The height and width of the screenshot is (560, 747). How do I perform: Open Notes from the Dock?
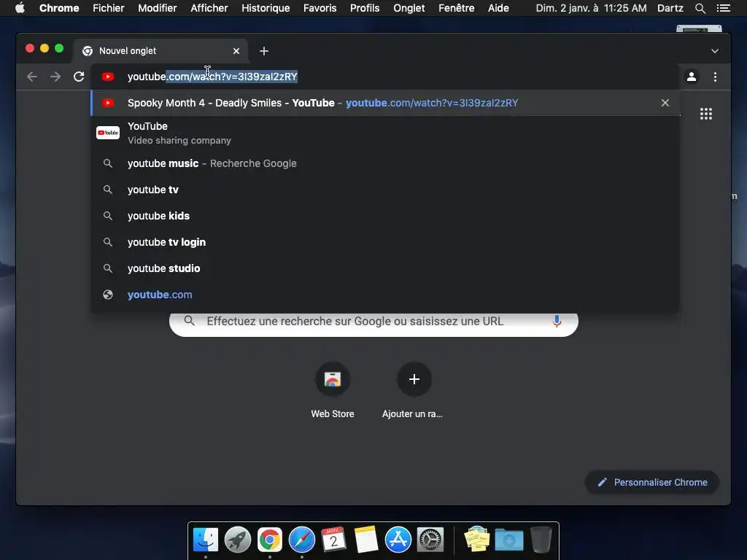click(366, 539)
